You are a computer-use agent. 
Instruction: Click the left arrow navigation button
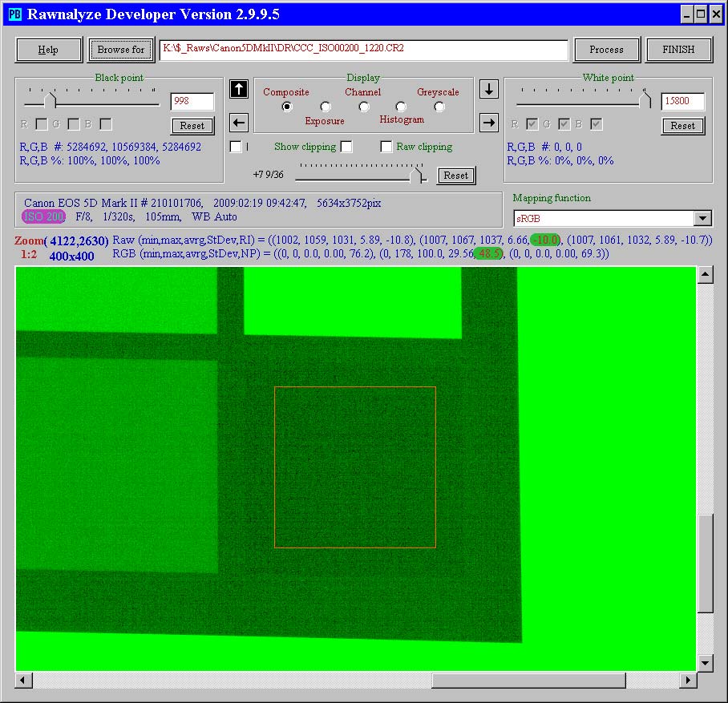coord(238,123)
